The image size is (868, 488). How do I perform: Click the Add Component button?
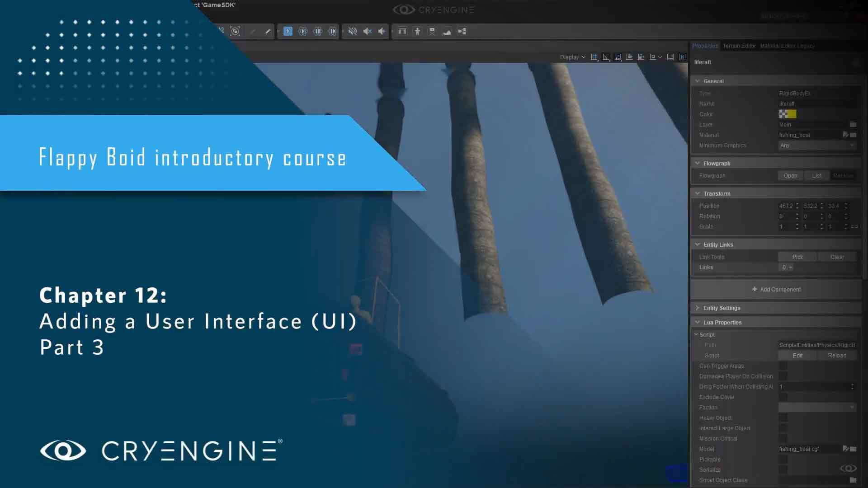pos(776,289)
